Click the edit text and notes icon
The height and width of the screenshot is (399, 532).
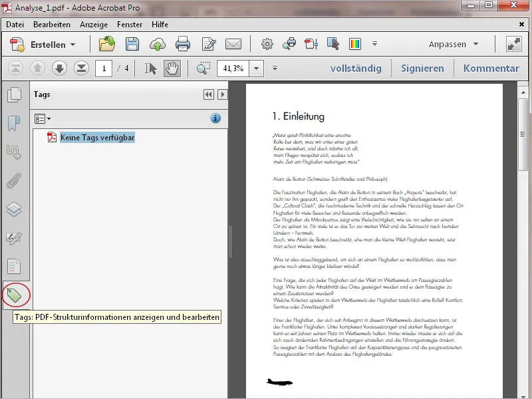point(209,45)
